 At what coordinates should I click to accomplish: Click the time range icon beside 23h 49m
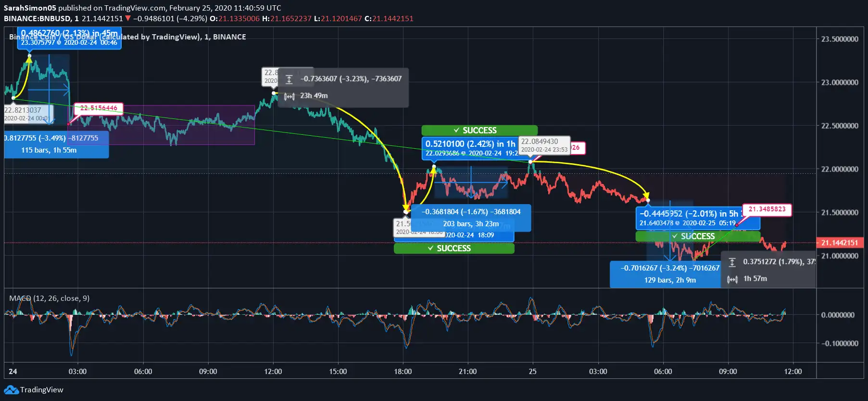pos(289,96)
